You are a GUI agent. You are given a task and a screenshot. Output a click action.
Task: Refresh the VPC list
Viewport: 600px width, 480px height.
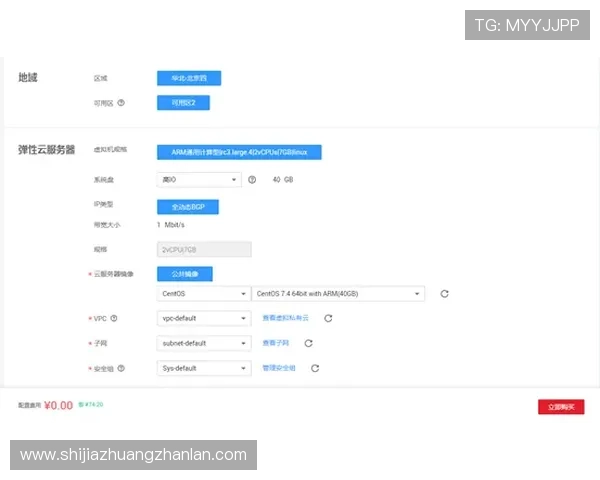(x=328, y=318)
